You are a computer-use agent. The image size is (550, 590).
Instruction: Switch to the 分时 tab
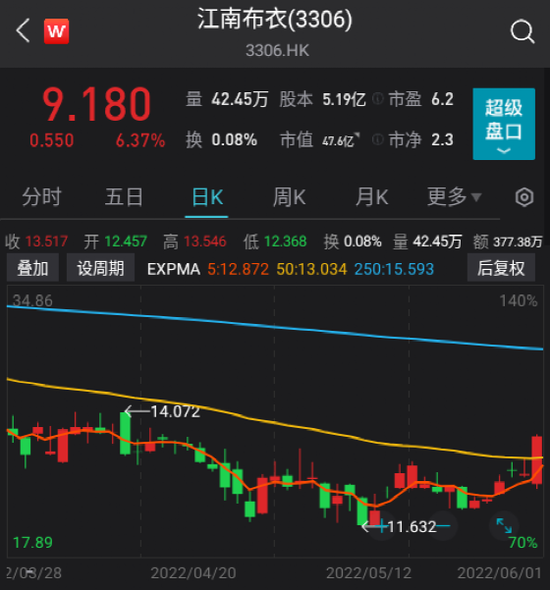(x=41, y=197)
